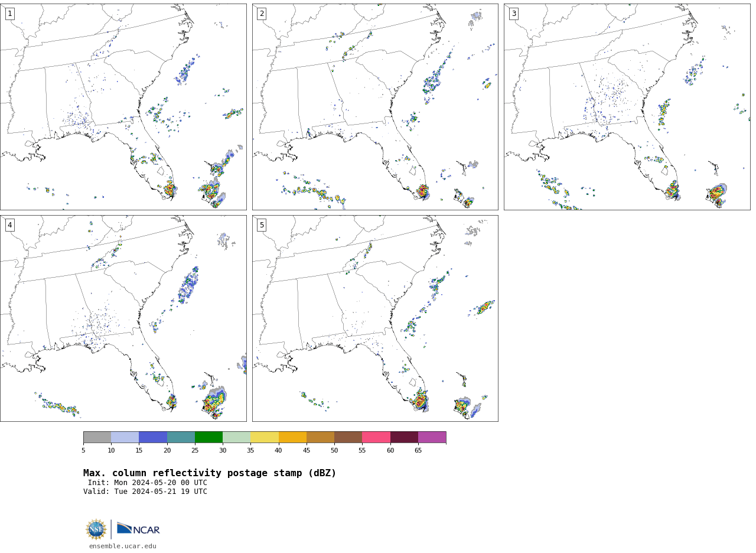
Task: Click the orange 40-45 dBZ swatch
Action: point(292,437)
